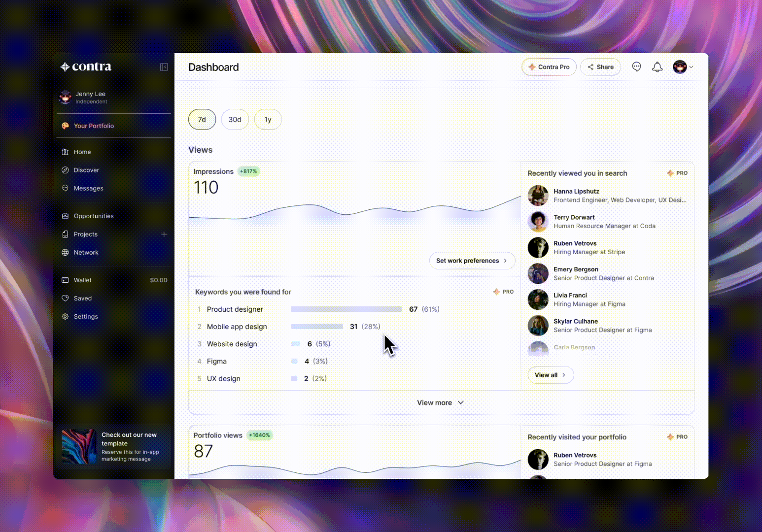Screen dimensions: 762x532
Task: Open chat from the header speech-bubble icon
Action: coord(637,67)
